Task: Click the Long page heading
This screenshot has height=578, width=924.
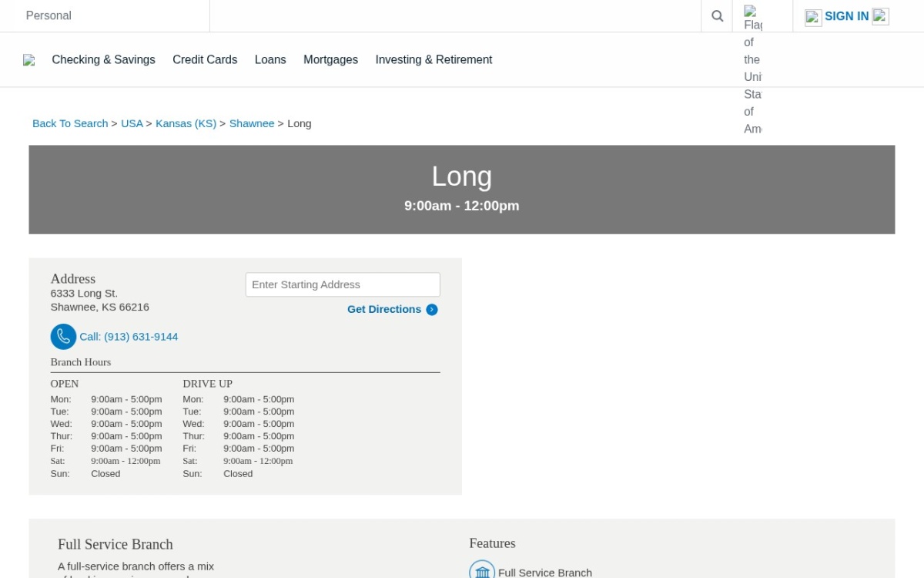Action: coord(462,176)
